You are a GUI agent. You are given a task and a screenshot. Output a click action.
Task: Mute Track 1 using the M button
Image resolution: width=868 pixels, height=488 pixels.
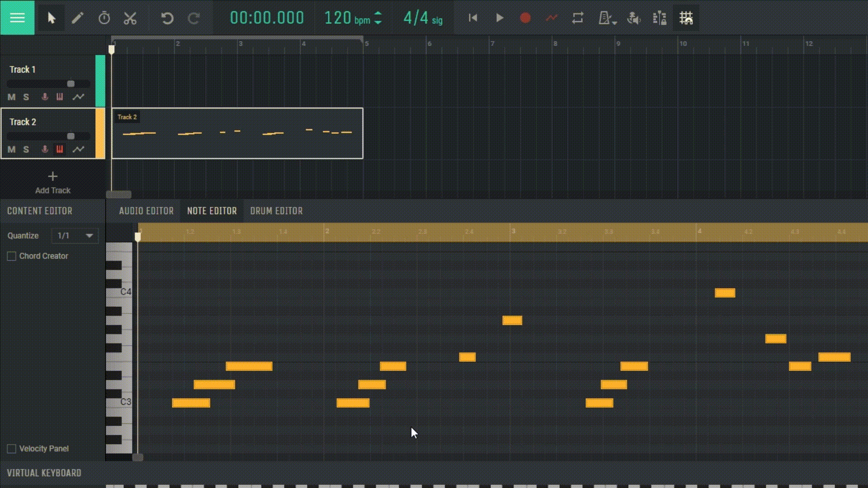(11, 97)
